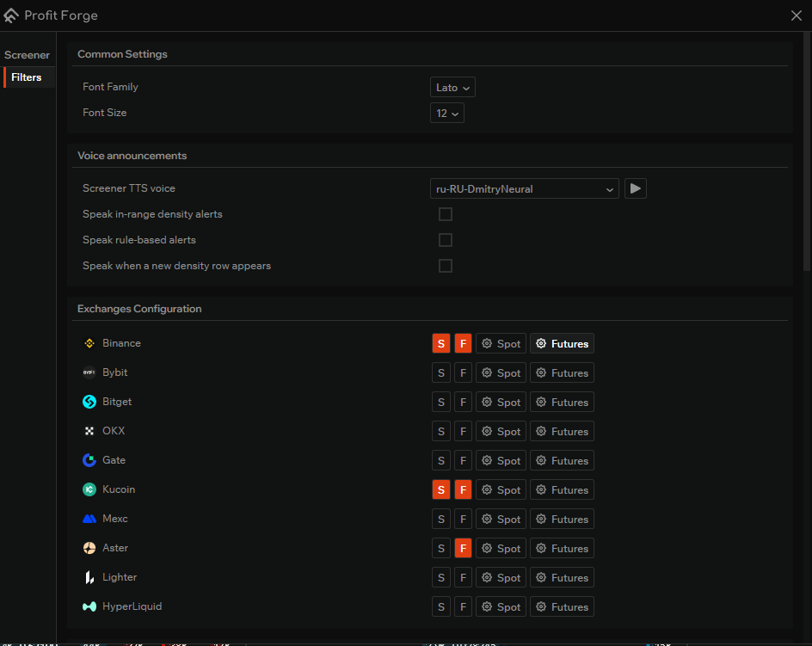Viewport: 812px width, 646px height.
Task: Click the Aster exchange logo
Action: click(x=89, y=548)
